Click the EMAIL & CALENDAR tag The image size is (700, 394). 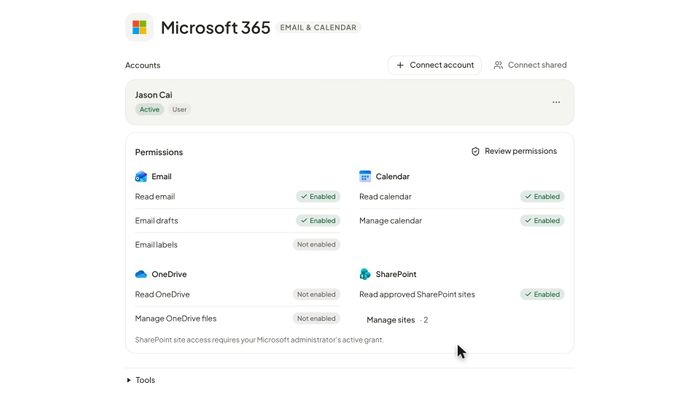coord(318,28)
